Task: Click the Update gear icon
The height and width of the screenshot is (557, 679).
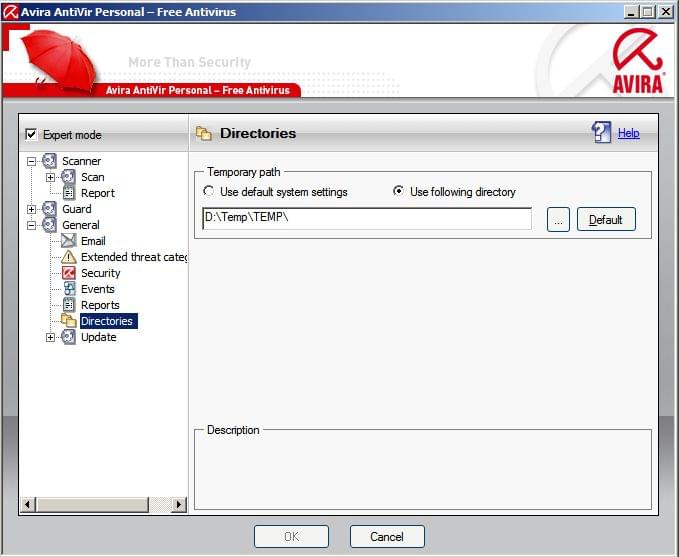Action: pyautogui.click(x=68, y=337)
